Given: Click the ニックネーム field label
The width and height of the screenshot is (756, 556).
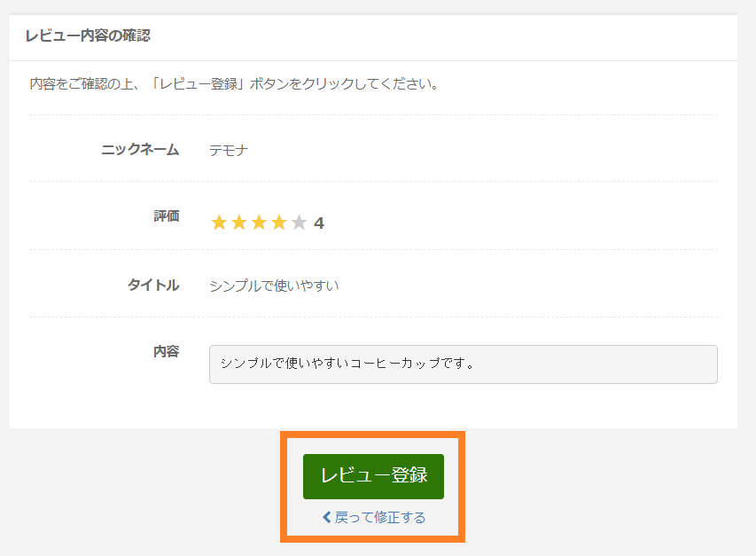Looking at the screenshot, I should tap(140, 149).
